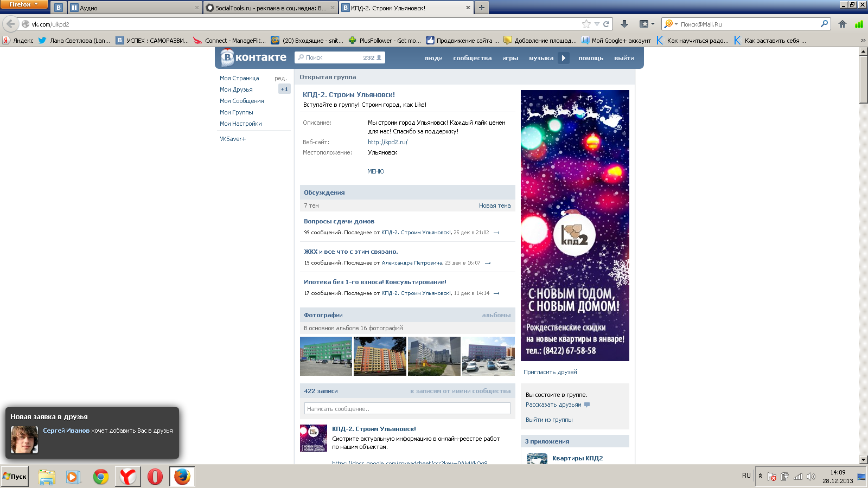Open помощь in VK top menu
Image resolution: width=868 pixels, height=488 pixels.
[591, 58]
